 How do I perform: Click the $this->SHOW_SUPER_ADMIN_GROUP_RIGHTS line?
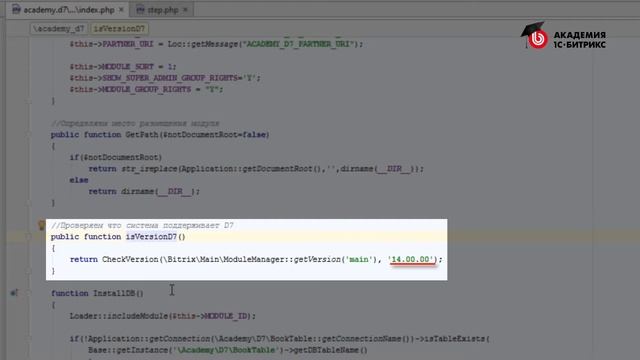pyautogui.click(x=165, y=78)
